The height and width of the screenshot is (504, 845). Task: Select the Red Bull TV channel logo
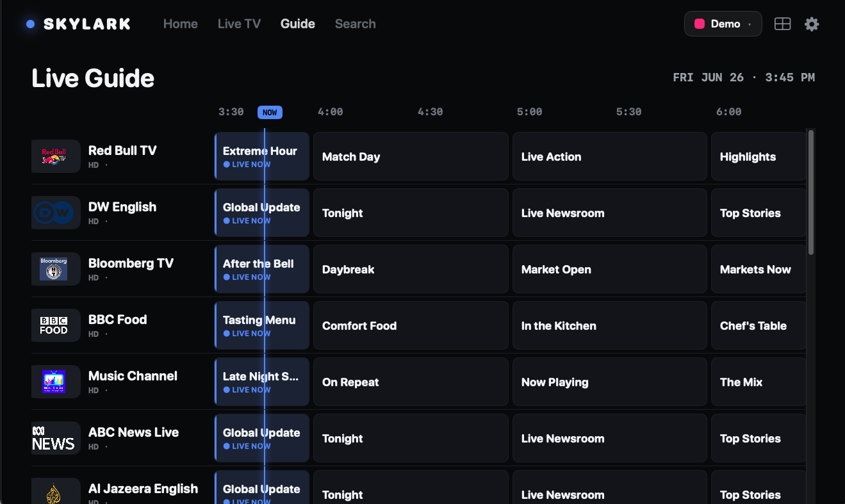click(x=56, y=156)
